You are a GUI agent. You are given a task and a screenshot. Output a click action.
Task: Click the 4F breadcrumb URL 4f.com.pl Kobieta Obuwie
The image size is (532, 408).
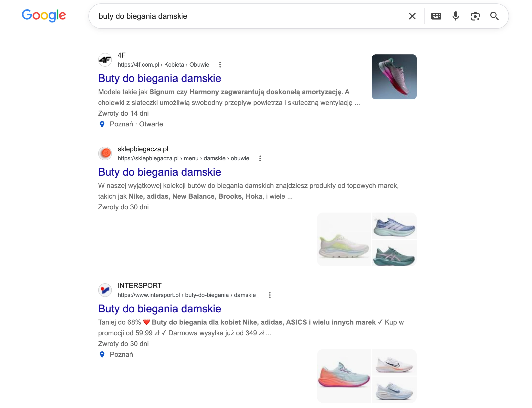point(163,65)
